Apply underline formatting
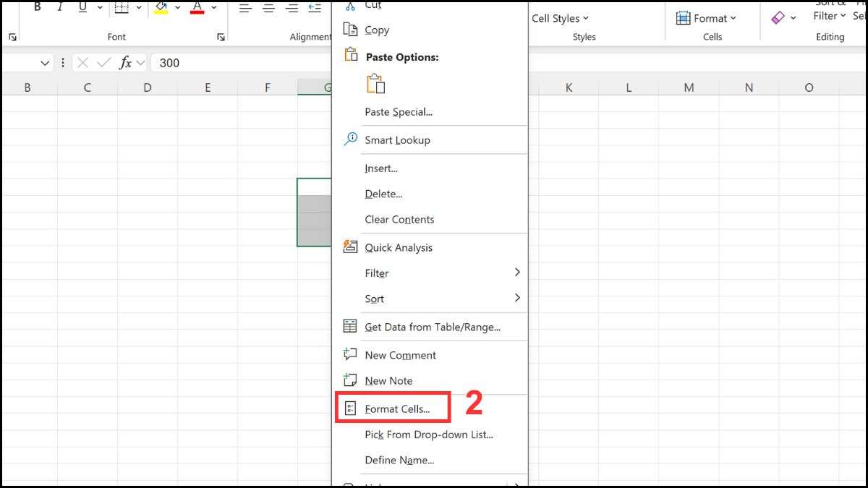Viewport: 868px width, 488px height. [x=82, y=7]
